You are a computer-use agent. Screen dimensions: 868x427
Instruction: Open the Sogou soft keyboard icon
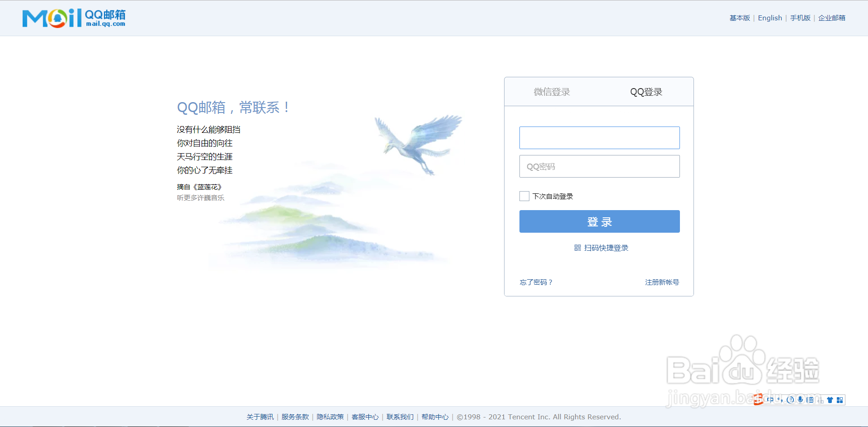click(x=810, y=399)
